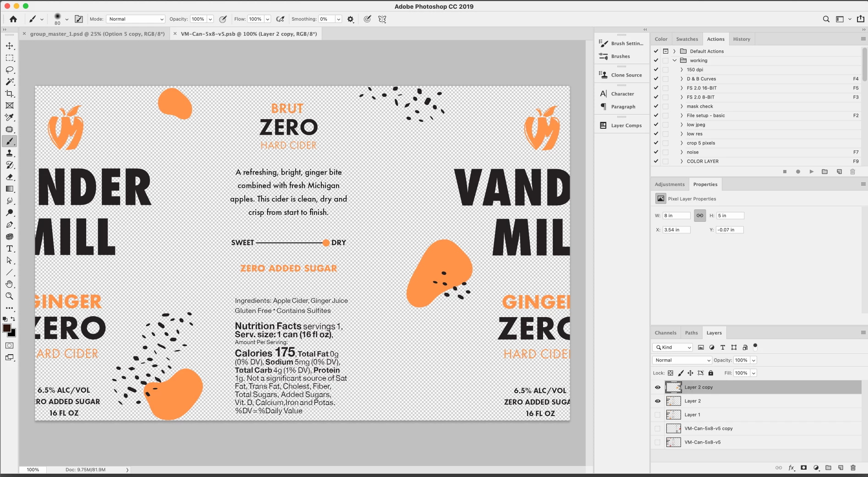Viewport: 868px width, 477px height.
Task: Select the Hand tool
Action: [x=9, y=284]
